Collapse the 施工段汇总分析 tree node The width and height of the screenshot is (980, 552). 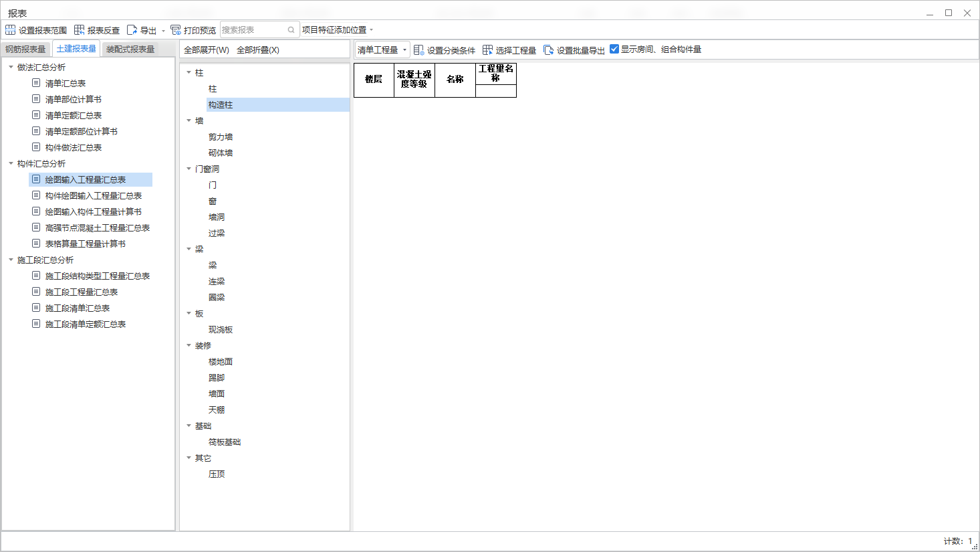coord(11,260)
